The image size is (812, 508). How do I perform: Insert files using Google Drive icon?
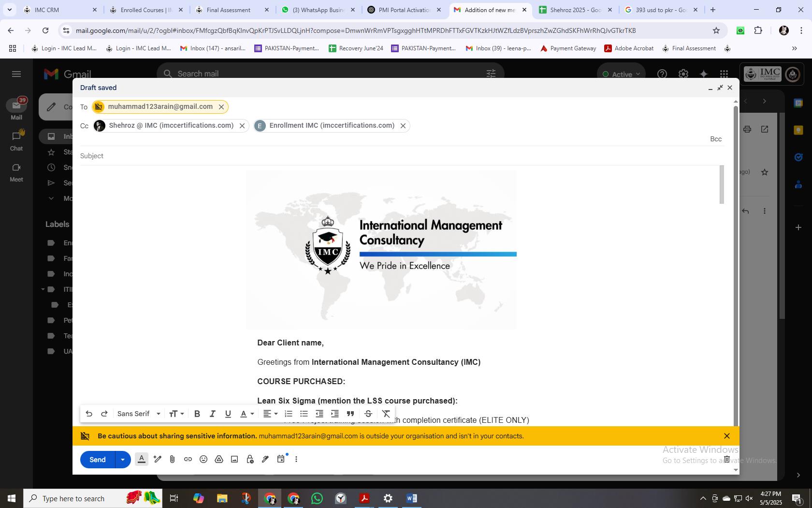tap(219, 459)
